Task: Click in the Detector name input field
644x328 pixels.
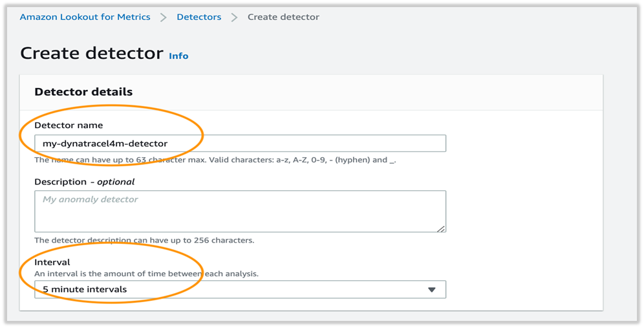Action: 241,144
